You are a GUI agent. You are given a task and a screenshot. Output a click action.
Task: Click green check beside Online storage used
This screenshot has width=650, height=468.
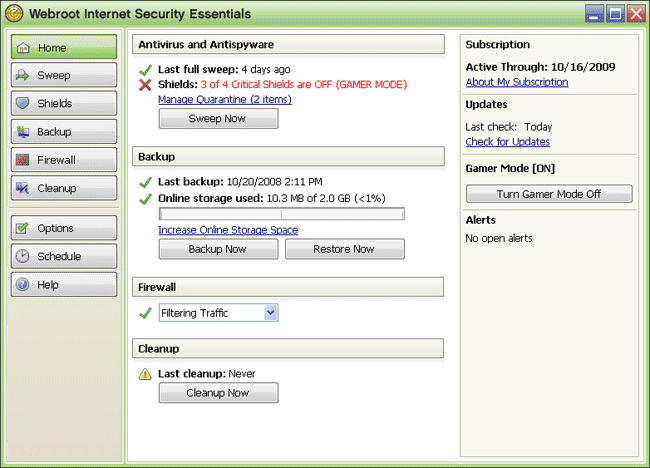pos(145,199)
